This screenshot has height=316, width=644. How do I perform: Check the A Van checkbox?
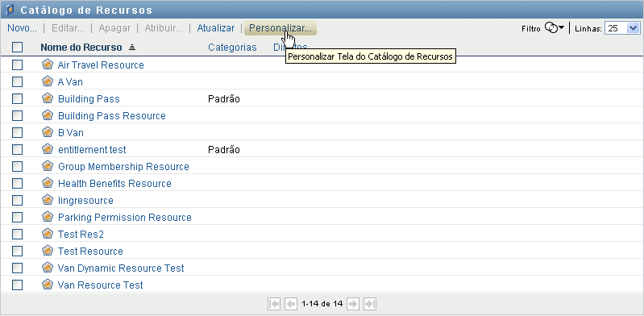pyautogui.click(x=17, y=81)
